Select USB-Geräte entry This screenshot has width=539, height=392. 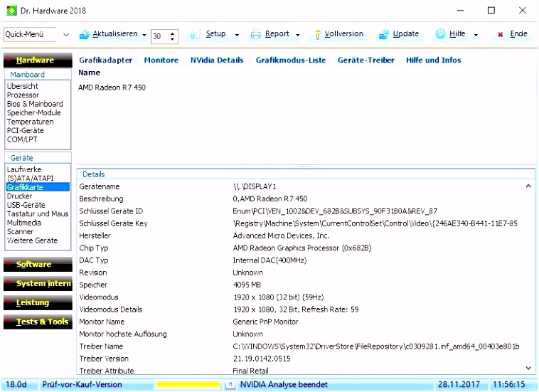click(x=26, y=205)
